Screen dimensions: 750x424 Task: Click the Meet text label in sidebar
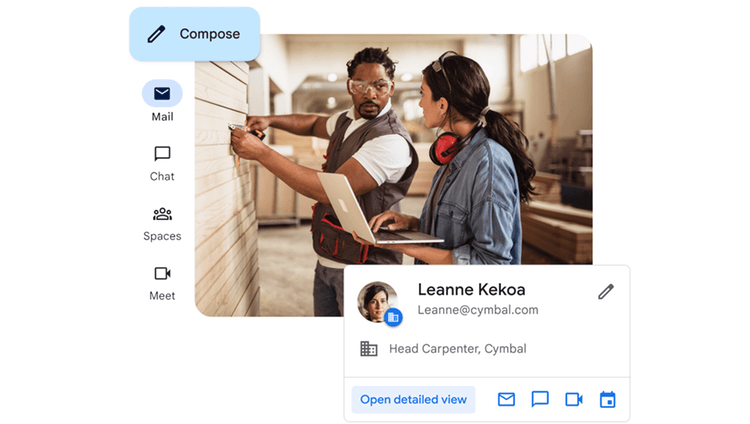162,296
